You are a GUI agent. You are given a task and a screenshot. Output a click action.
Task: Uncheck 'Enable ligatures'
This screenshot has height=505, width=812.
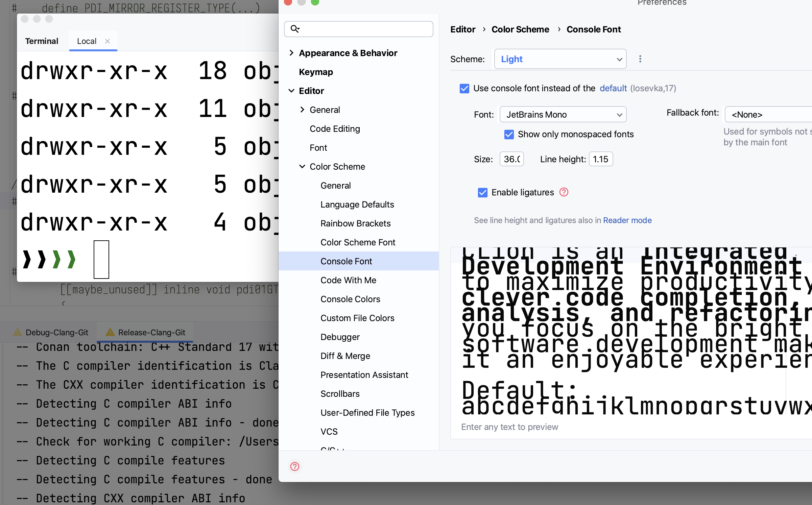[482, 192]
